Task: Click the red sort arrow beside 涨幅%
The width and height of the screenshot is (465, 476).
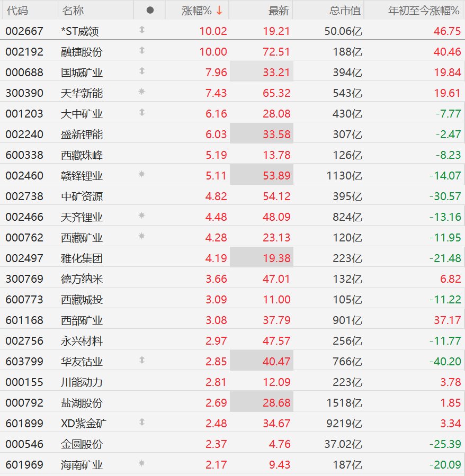Action: pos(219,11)
